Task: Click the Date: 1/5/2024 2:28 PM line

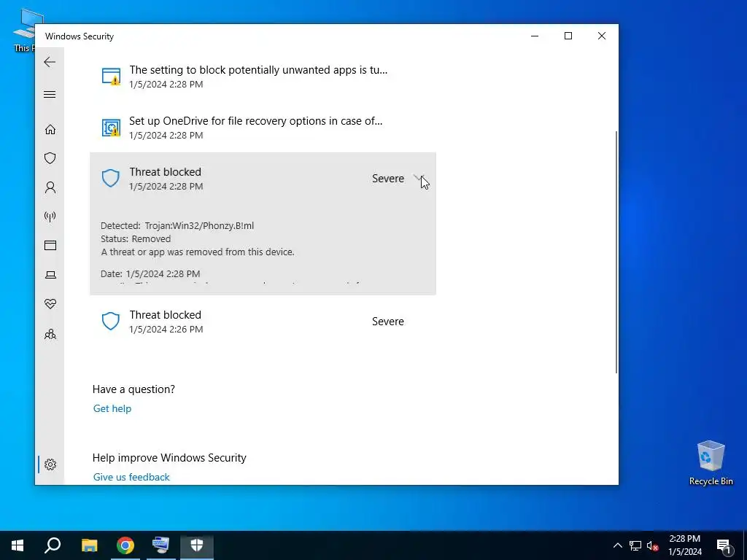Action: pos(150,274)
